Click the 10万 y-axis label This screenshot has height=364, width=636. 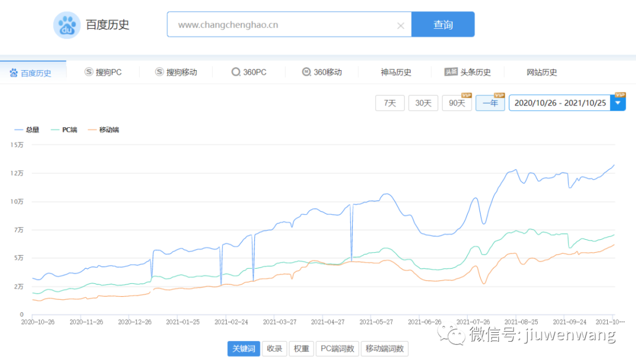tap(17, 201)
